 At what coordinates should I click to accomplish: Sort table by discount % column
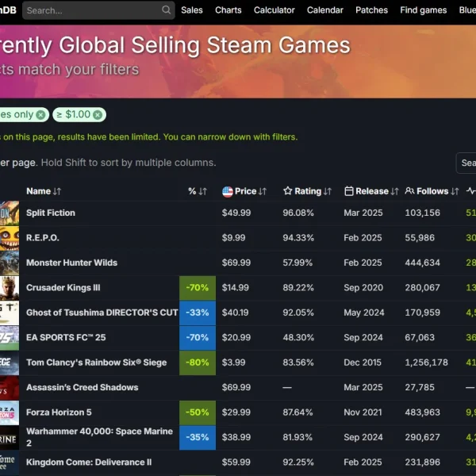198,191
